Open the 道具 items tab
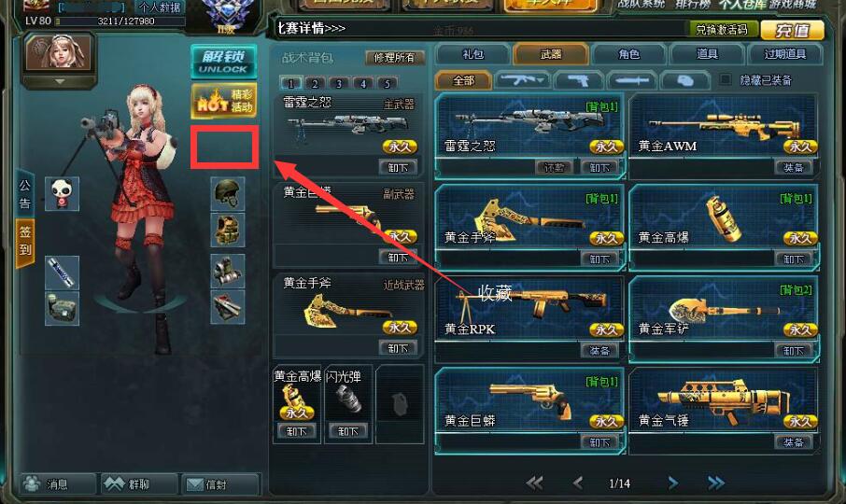This screenshot has width=846, height=504. click(x=707, y=54)
